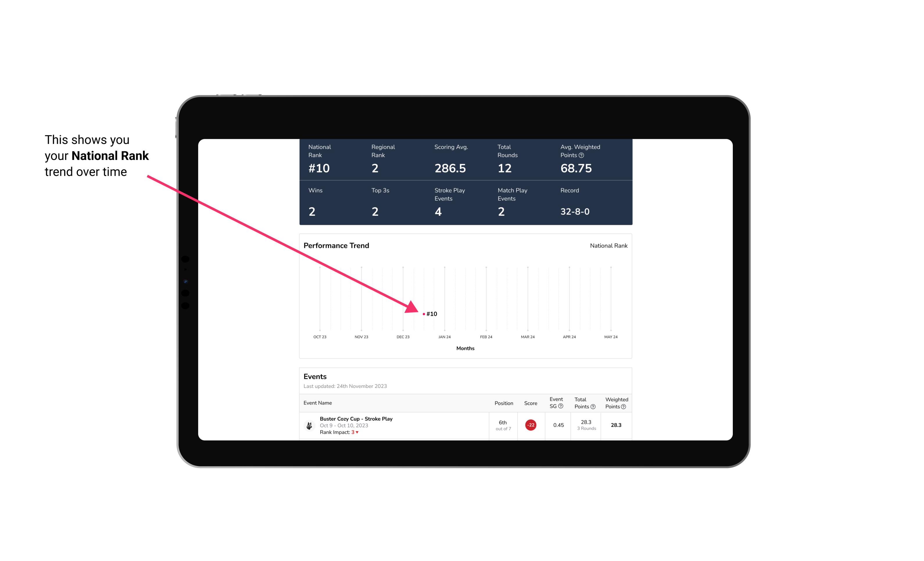Image resolution: width=924 pixels, height=561 pixels.
Task: Click the Total Points info icon
Action: (593, 407)
